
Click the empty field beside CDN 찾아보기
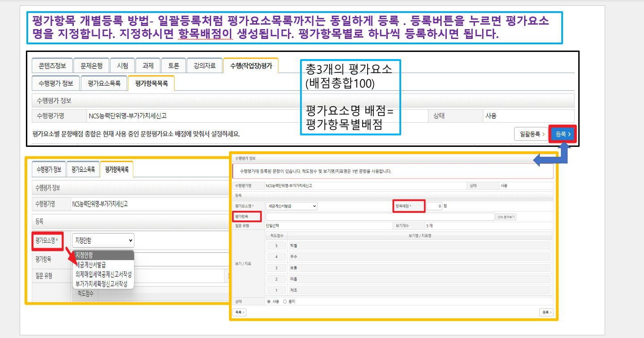click(379, 217)
